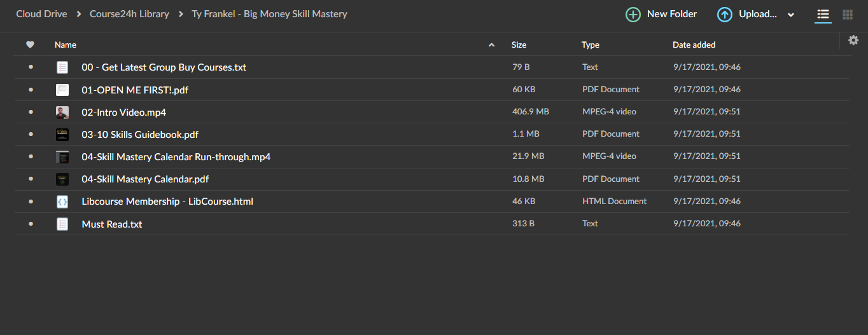Sort by Type column
Viewport: 868px width, 335px height.
coord(591,44)
